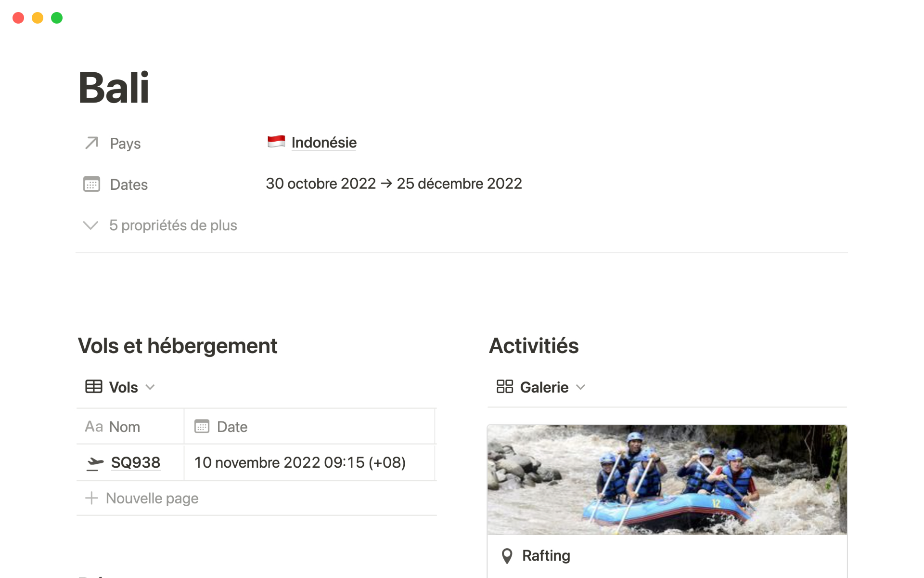924x578 pixels.
Task: Open the Galerie view dropdown chevron
Action: 581,387
